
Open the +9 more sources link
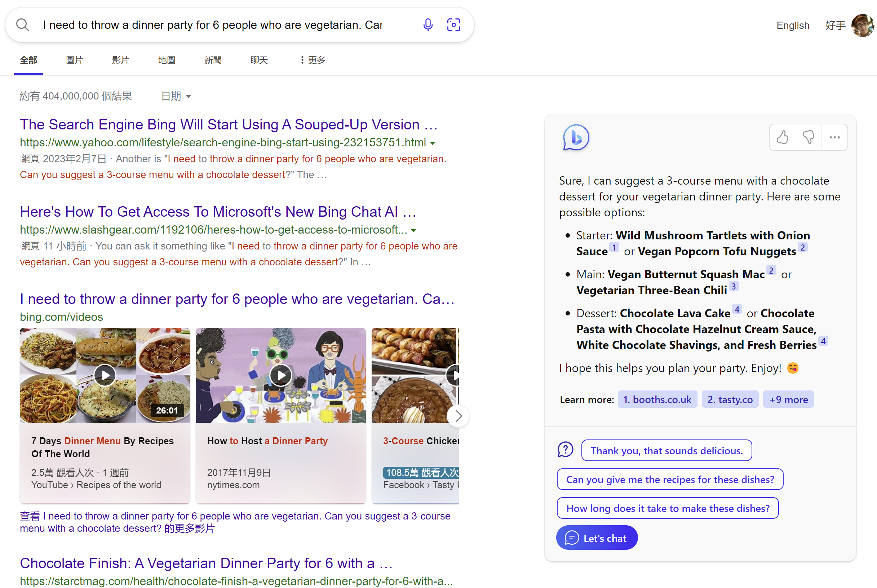tap(788, 399)
